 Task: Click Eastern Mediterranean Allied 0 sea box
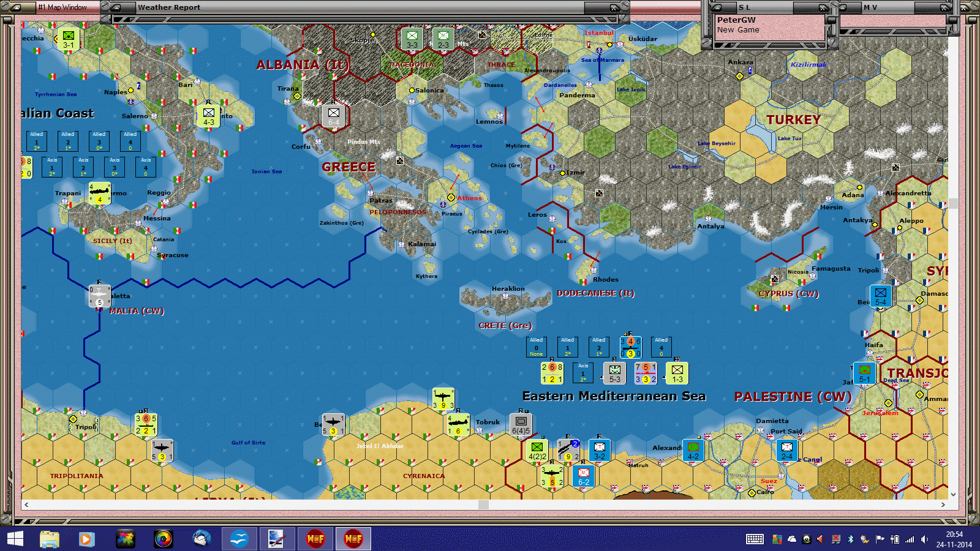(x=537, y=347)
